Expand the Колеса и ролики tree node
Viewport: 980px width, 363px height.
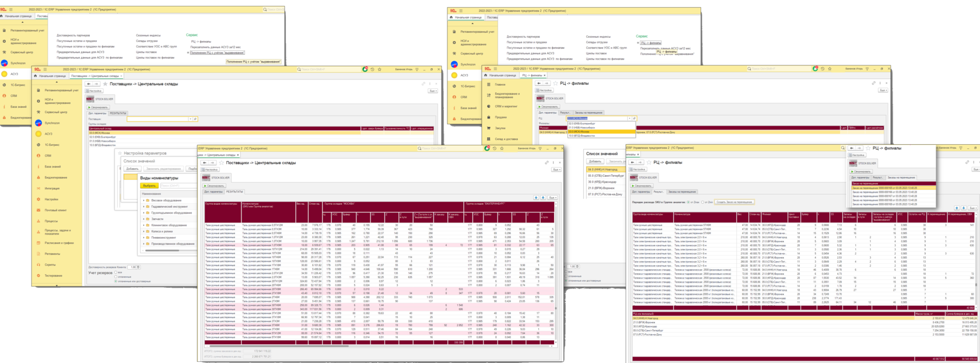click(144, 231)
